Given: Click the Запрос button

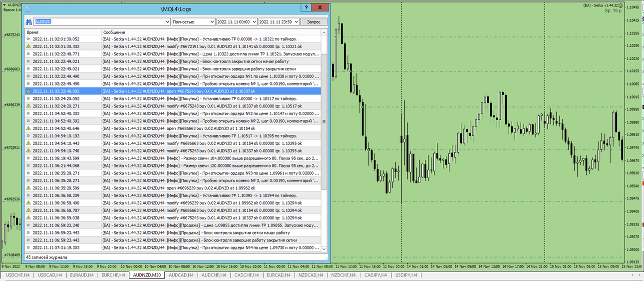Looking at the screenshot, I should (x=314, y=22).
